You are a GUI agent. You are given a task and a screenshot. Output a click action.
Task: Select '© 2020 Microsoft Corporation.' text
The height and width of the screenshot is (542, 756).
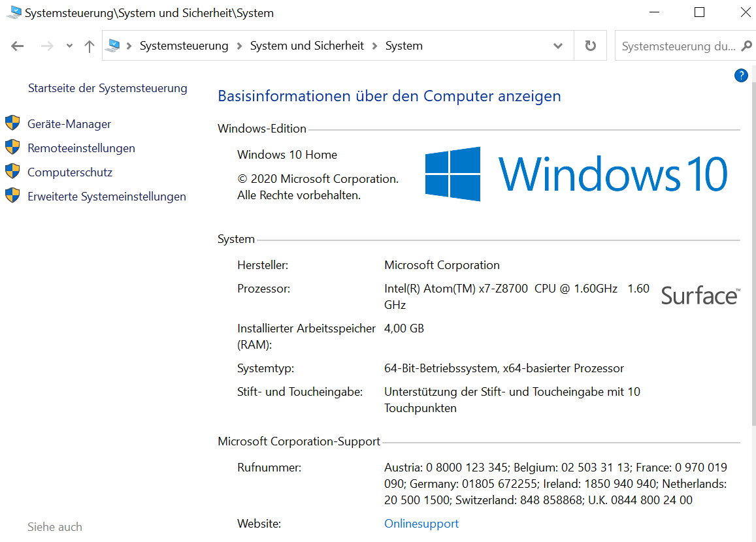click(318, 179)
